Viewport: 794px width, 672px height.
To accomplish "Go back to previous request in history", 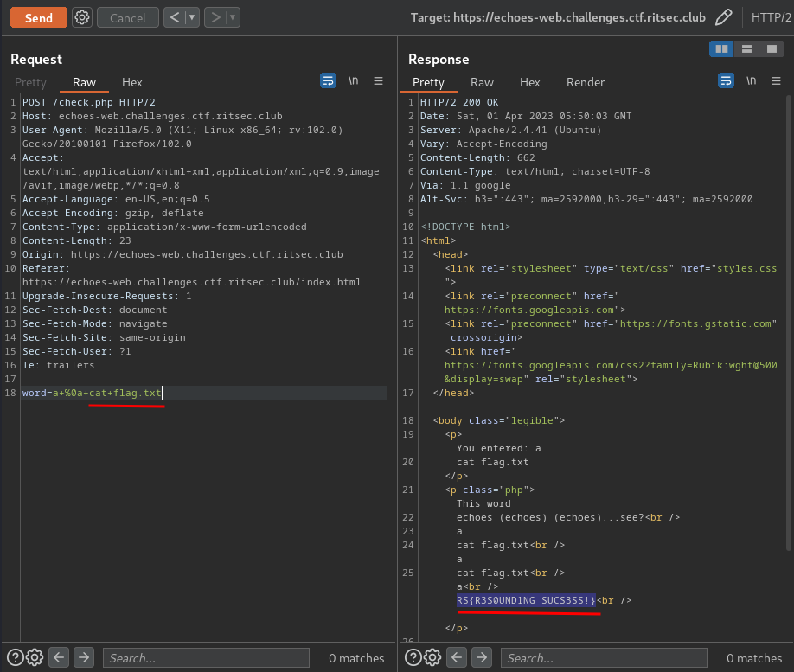I will point(175,17).
